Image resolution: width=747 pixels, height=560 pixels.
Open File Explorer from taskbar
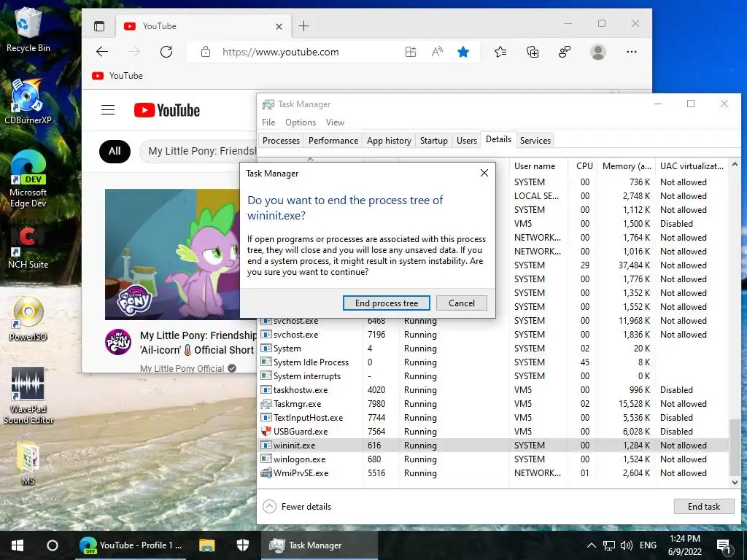(x=206, y=545)
